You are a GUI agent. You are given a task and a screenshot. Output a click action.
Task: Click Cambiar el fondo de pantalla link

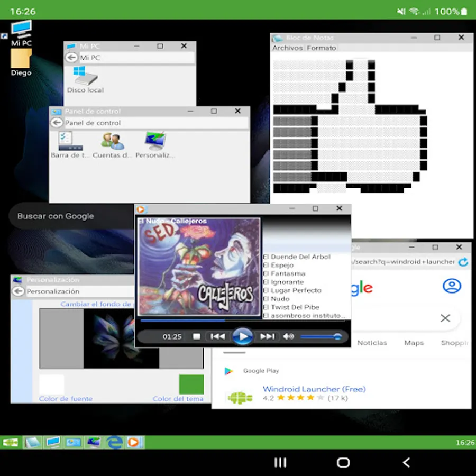coord(97,304)
